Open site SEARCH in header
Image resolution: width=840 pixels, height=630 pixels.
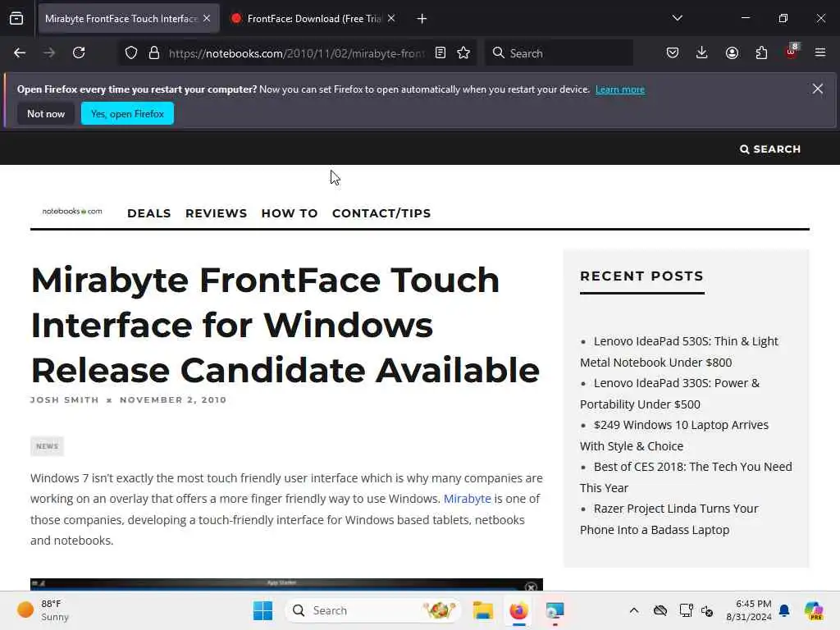770,149
